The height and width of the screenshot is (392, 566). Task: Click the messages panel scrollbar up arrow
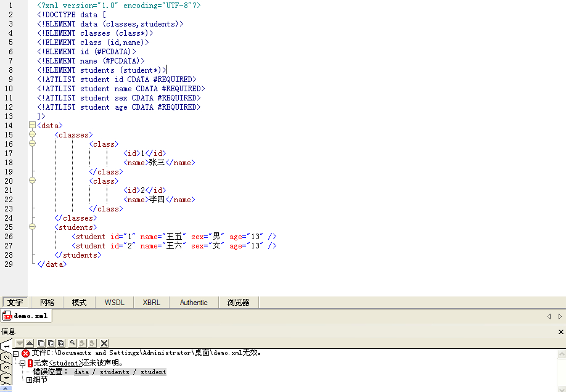coord(562,354)
